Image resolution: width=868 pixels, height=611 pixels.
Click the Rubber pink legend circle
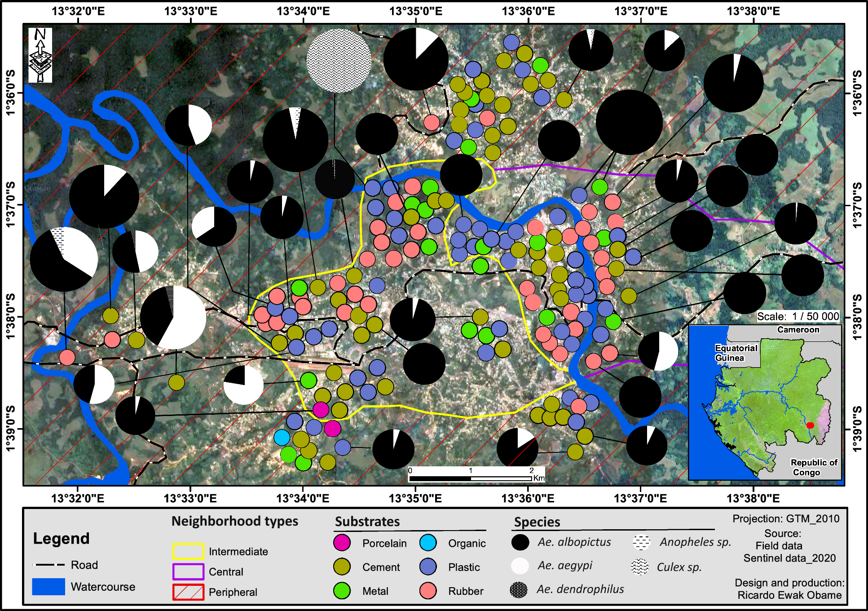pos(428,591)
